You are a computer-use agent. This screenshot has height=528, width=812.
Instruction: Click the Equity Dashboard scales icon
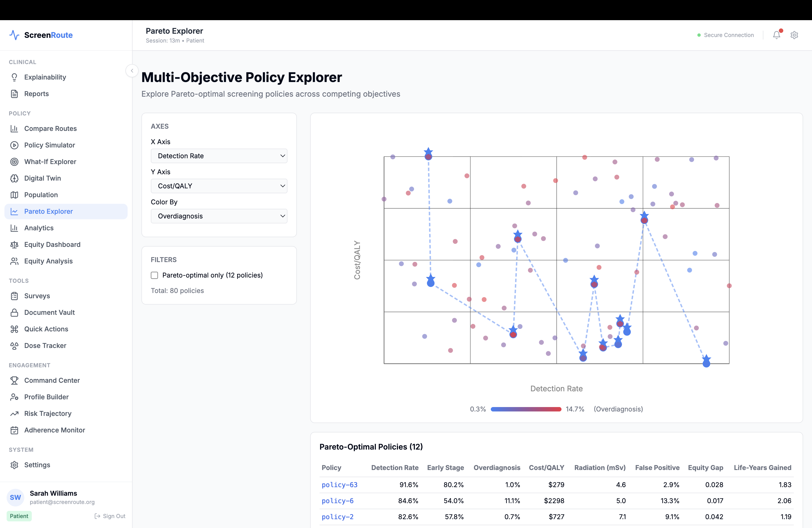[14, 245]
